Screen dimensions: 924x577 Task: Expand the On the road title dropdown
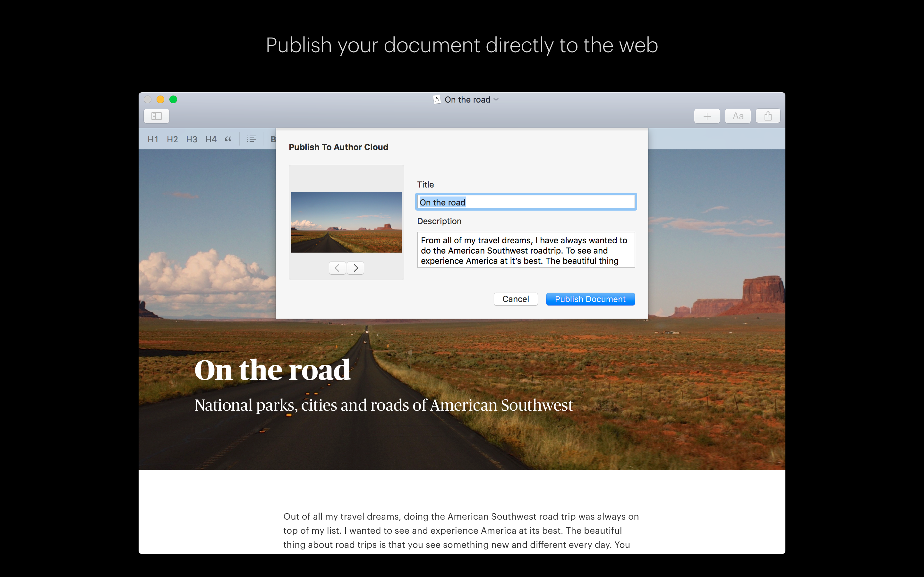tap(496, 100)
